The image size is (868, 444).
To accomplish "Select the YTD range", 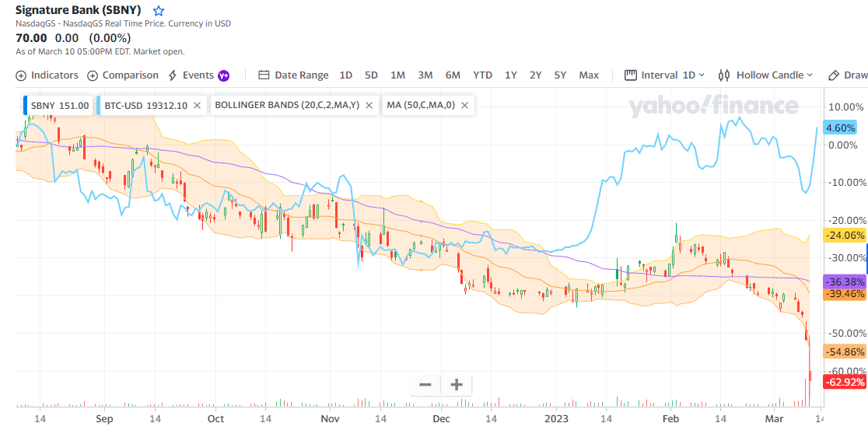I will click(482, 75).
